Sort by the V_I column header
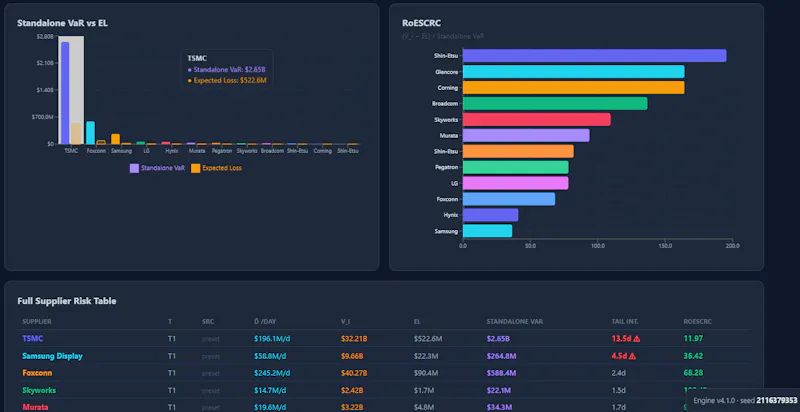The image size is (800, 412). click(x=345, y=322)
